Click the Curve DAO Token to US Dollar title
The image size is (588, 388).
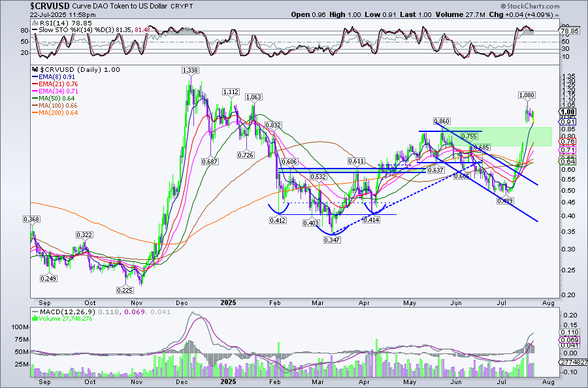point(120,7)
